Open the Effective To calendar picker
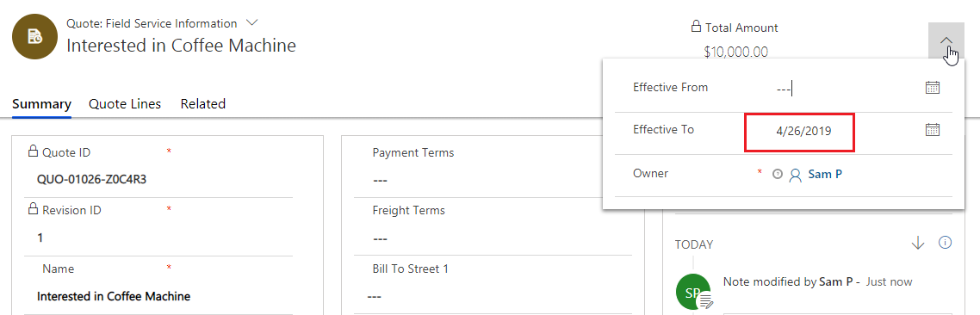Viewport: 980px width, 315px height. pyautogui.click(x=932, y=130)
